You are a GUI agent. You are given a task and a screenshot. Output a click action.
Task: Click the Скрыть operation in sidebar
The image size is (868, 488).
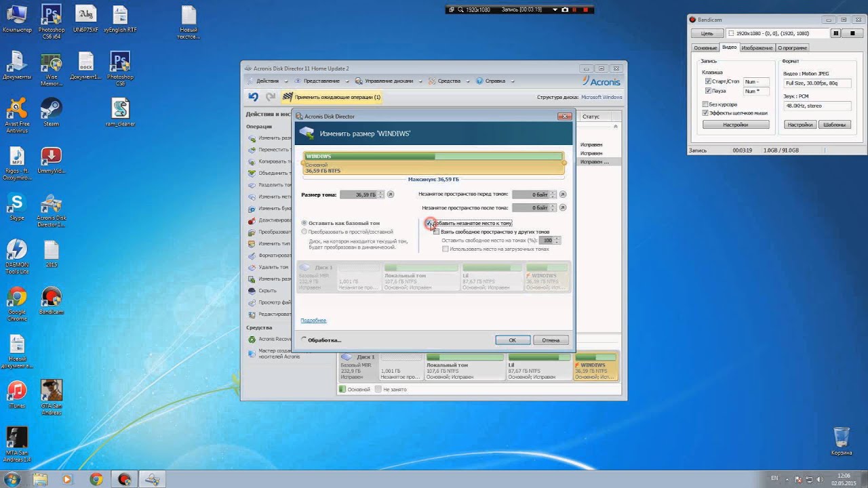click(x=263, y=291)
